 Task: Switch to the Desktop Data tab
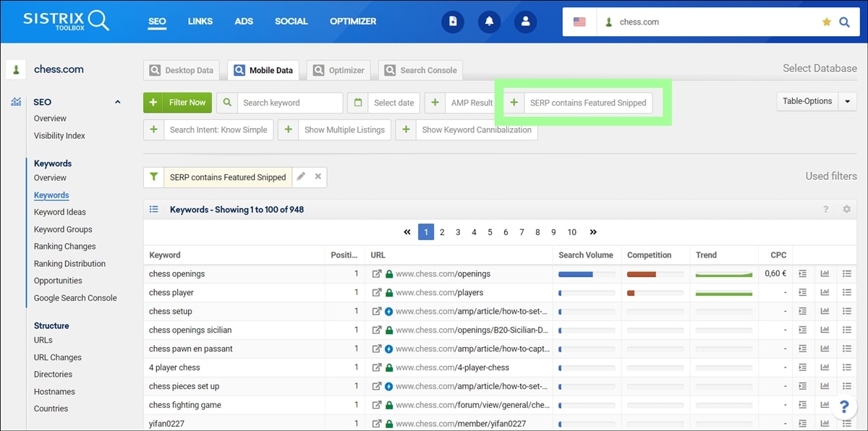(182, 70)
